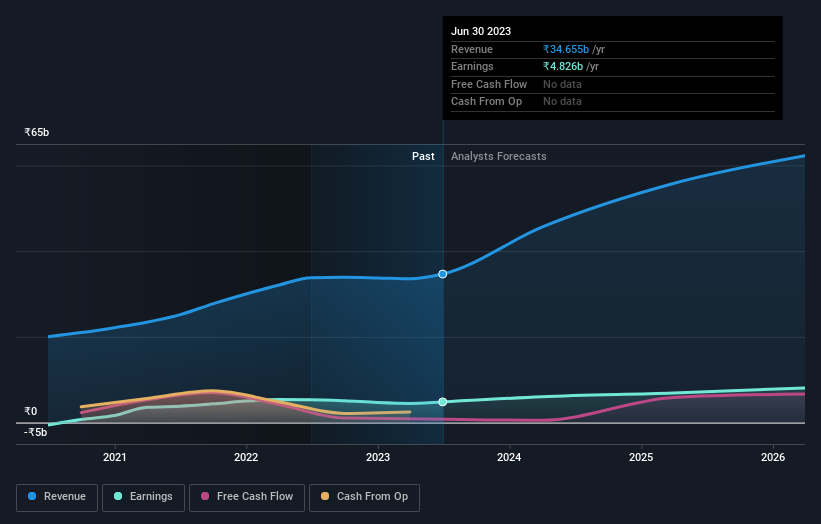Click the teal Earnings legend dot
821x524 pixels.
click(x=118, y=496)
